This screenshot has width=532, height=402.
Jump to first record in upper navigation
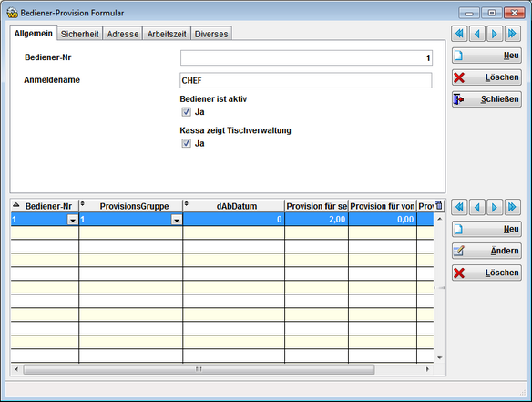pyautogui.click(x=459, y=34)
